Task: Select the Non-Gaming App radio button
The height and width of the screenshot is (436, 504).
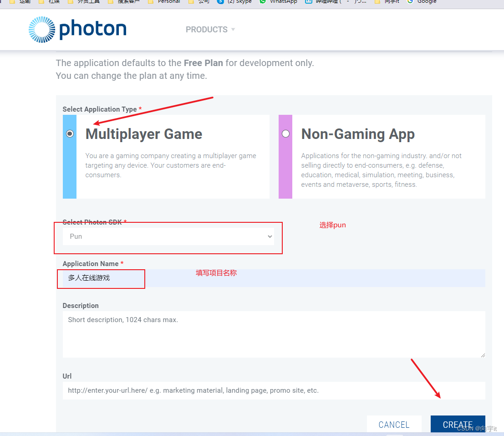Action: coord(285,133)
